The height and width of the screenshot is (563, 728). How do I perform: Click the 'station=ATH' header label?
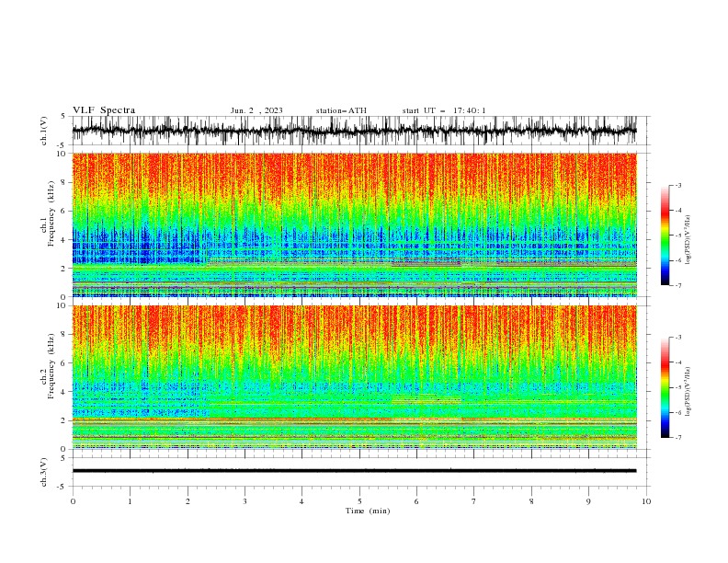(x=341, y=110)
